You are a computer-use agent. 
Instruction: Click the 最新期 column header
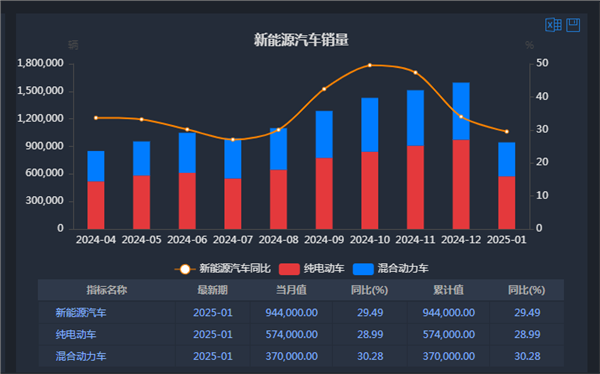pyautogui.click(x=213, y=290)
